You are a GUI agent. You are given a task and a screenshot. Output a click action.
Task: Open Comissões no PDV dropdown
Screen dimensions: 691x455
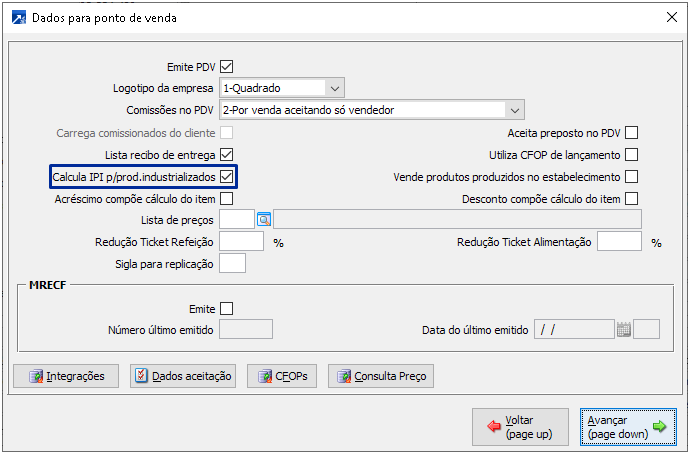pos(515,110)
